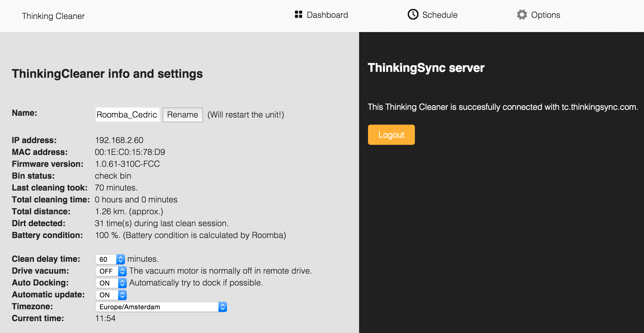The image size is (644, 333).
Task: Click the 'Total distance:' label
Action: pyautogui.click(x=41, y=211)
